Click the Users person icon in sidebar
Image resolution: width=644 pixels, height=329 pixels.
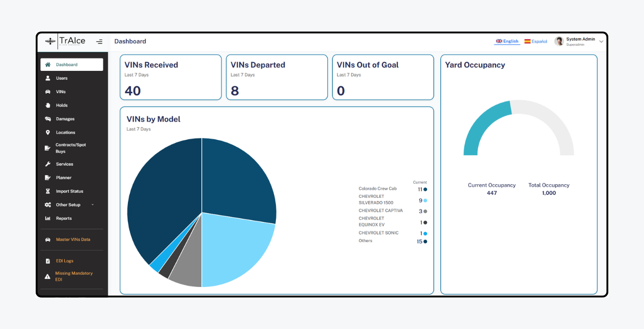[48, 78]
